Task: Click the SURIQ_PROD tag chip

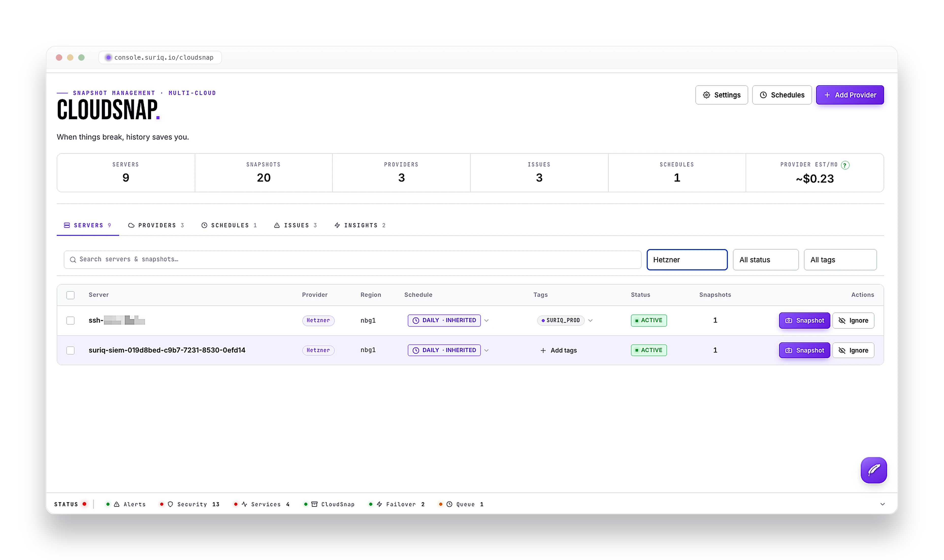Action: (x=561, y=320)
